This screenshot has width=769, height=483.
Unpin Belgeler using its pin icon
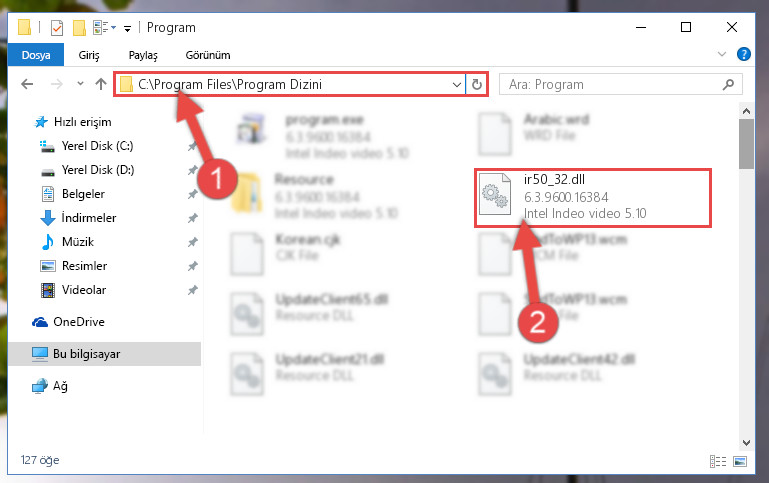click(x=193, y=194)
